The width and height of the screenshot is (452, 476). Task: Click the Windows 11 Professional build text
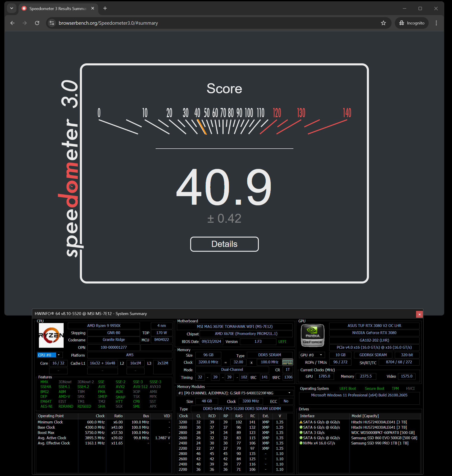tap(359, 395)
